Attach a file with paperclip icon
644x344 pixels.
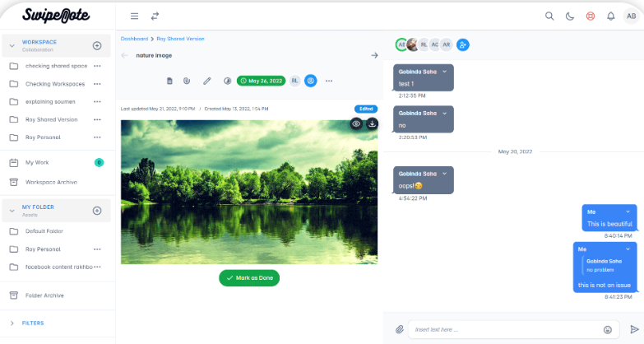coord(400,330)
